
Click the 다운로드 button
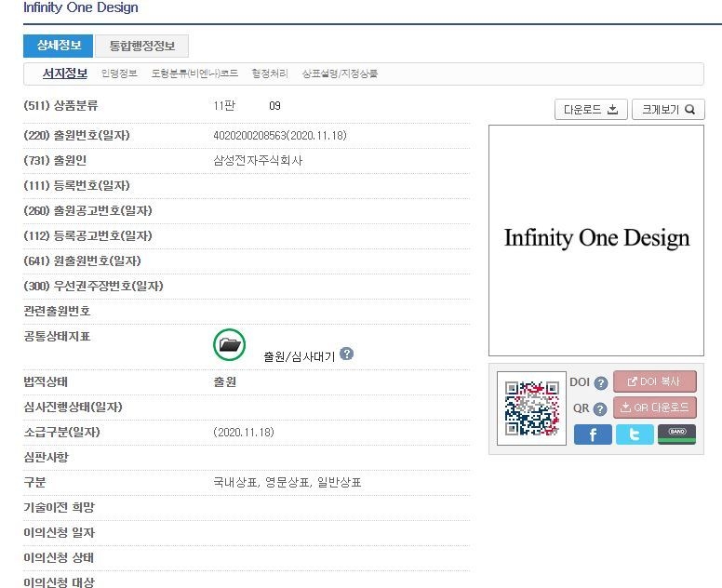tap(591, 110)
